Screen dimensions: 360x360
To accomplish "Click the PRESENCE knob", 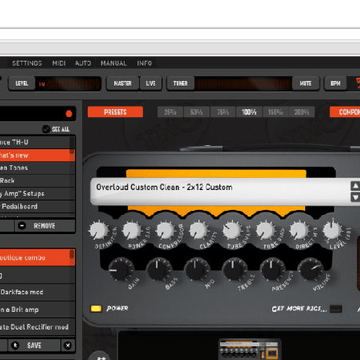I will pyautogui.click(x=273, y=269).
